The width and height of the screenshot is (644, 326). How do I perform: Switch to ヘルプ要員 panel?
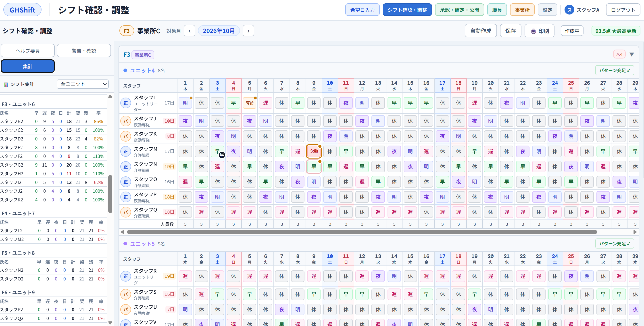coord(27,51)
